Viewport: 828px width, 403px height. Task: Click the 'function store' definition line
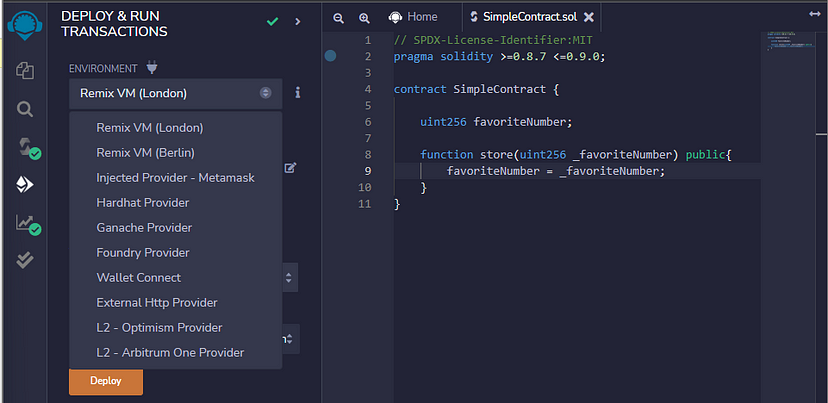(576, 155)
